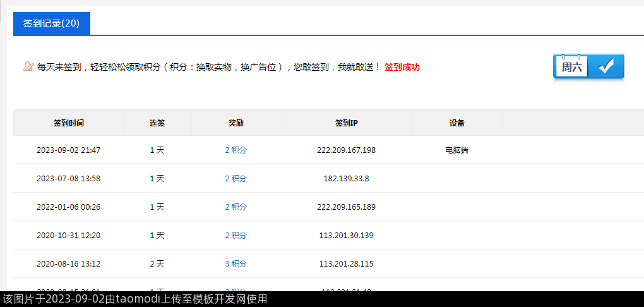644x307 pixels.
Task: Open the 签到记录(20) tab
Action: [51, 23]
